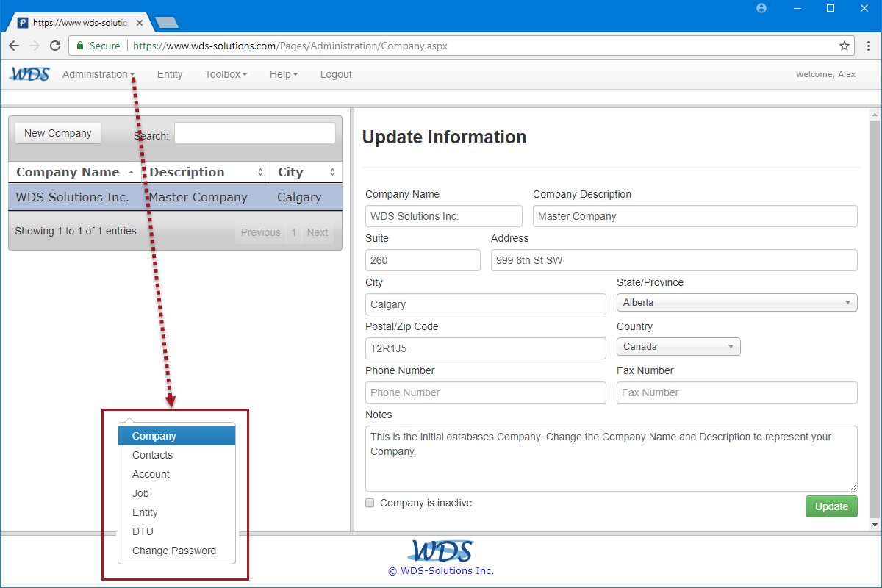The width and height of the screenshot is (882, 588).
Task: Select Job in Administration menu
Action: pyautogui.click(x=176, y=493)
